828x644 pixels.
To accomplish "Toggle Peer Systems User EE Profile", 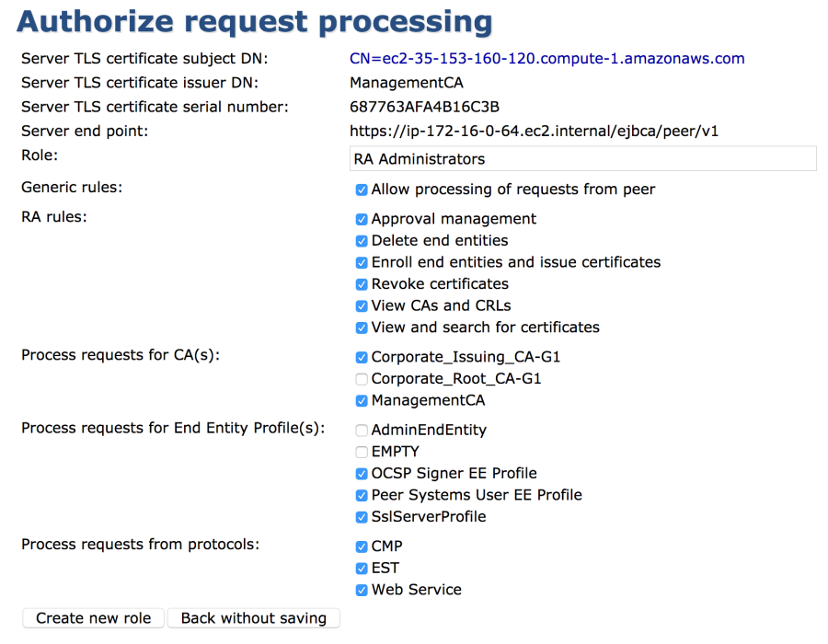I will [x=362, y=495].
